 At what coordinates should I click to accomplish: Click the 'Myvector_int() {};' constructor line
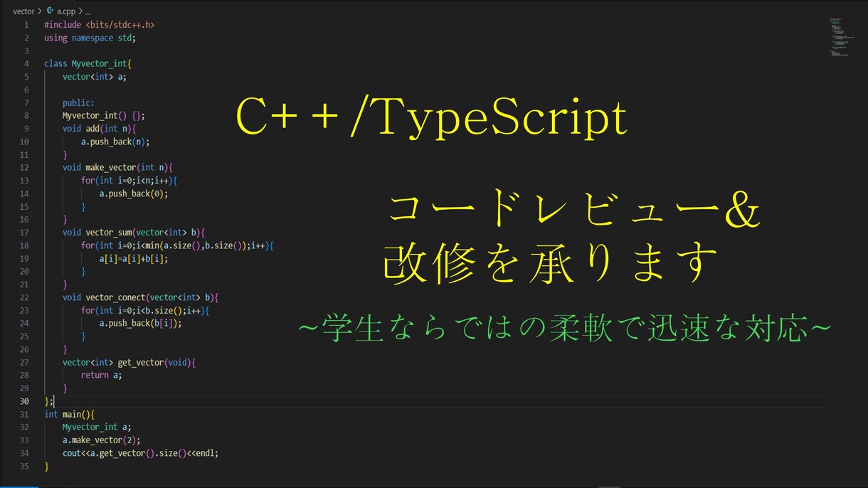pyautogui.click(x=104, y=115)
